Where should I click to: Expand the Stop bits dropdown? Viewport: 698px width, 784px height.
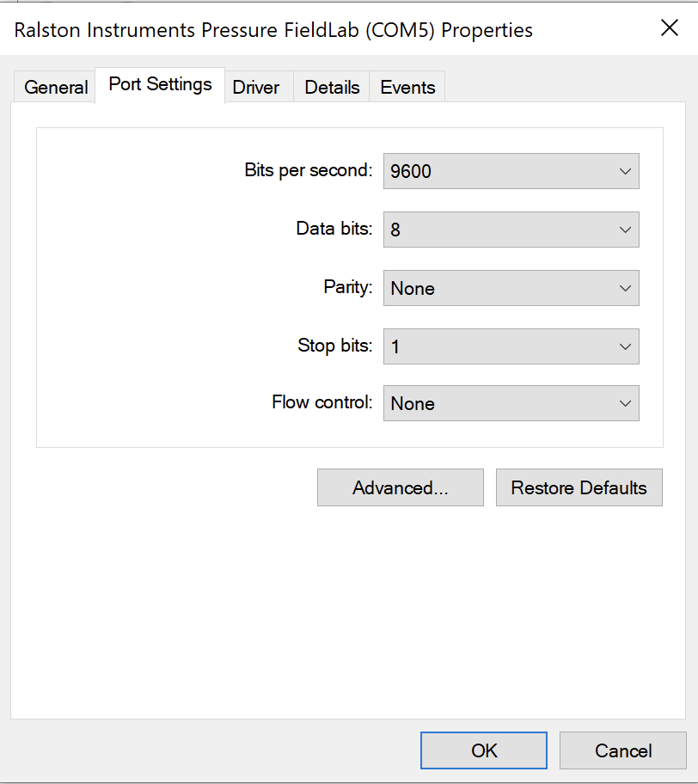pyautogui.click(x=511, y=346)
